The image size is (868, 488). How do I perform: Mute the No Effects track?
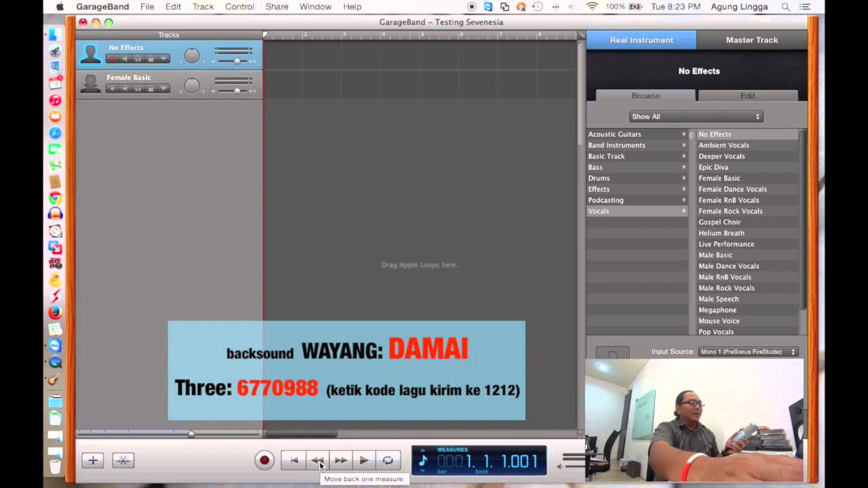[125, 59]
